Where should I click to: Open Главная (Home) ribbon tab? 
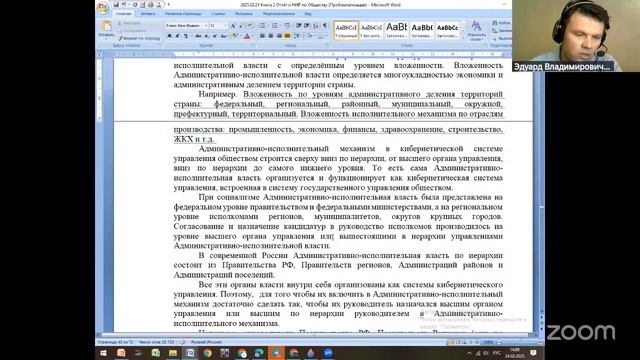pyautogui.click(x=123, y=14)
